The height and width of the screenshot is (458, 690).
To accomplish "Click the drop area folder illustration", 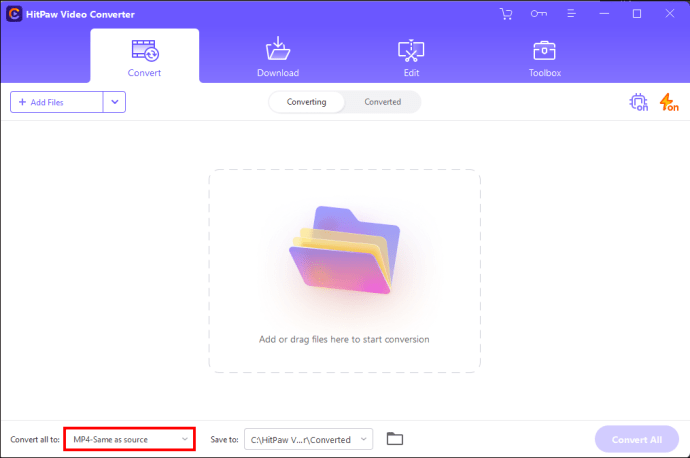I will [x=345, y=250].
